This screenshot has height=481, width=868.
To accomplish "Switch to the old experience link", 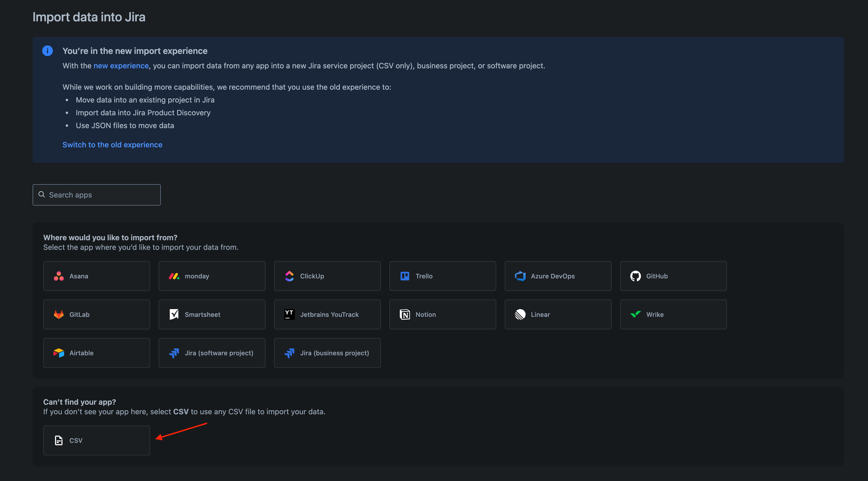I will coord(112,144).
